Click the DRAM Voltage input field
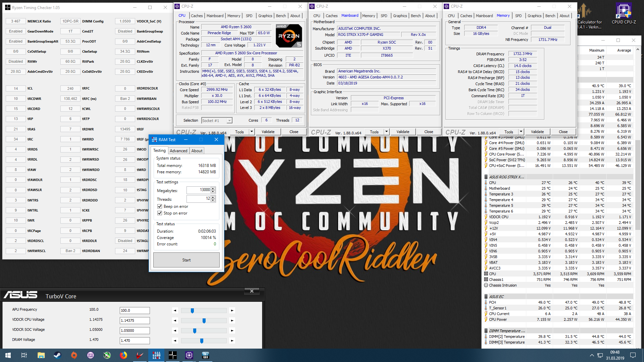Image resolution: width=644 pixels, height=362 pixels. coord(135,341)
